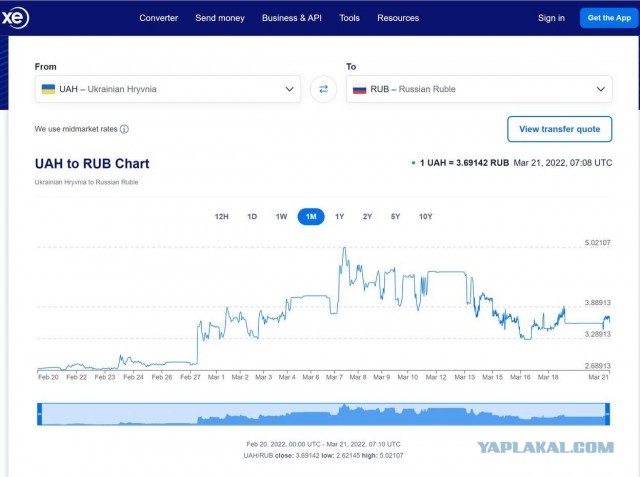Select the 12H chart range
This screenshot has width=640, height=477.
point(222,217)
